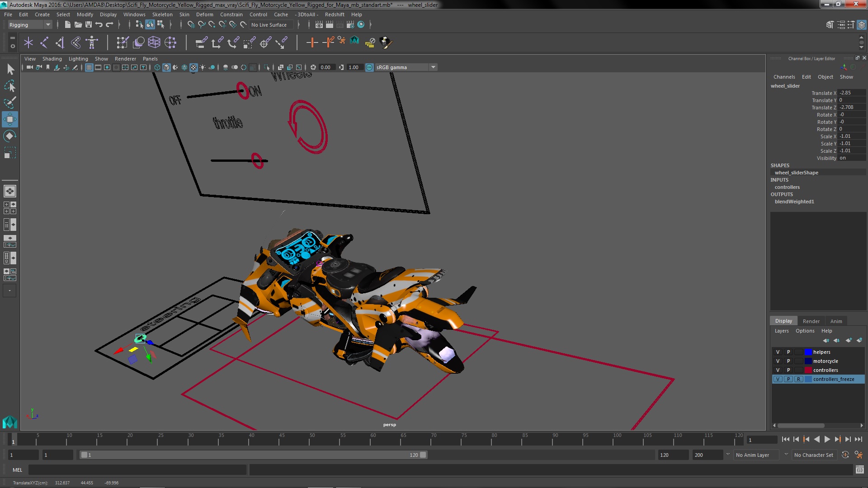Viewport: 868px width, 488px height.
Task: Open the Constrain menu
Action: click(231, 14)
